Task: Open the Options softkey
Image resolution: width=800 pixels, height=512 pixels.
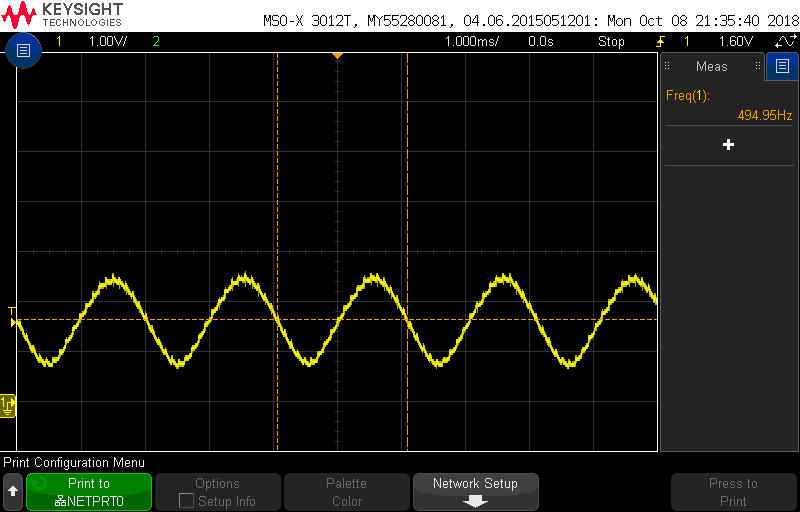Action: tap(217, 492)
